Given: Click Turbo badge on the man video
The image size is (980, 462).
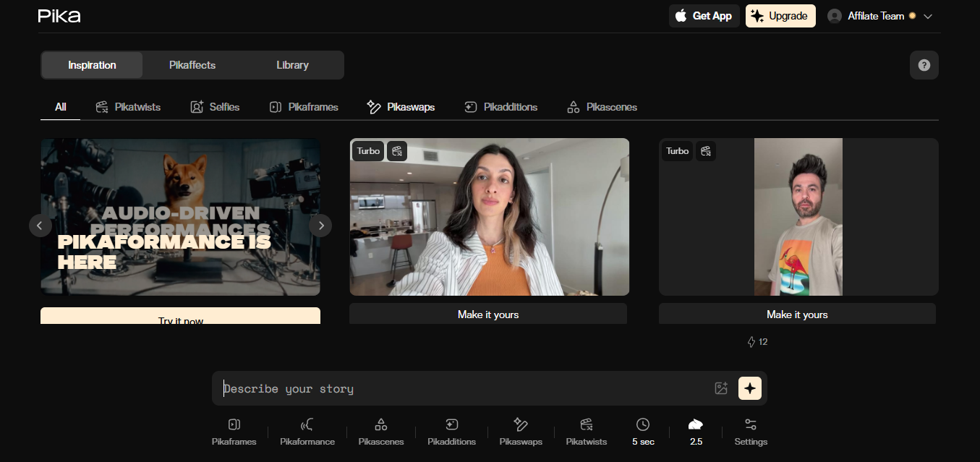Looking at the screenshot, I should tap(678, 151).
